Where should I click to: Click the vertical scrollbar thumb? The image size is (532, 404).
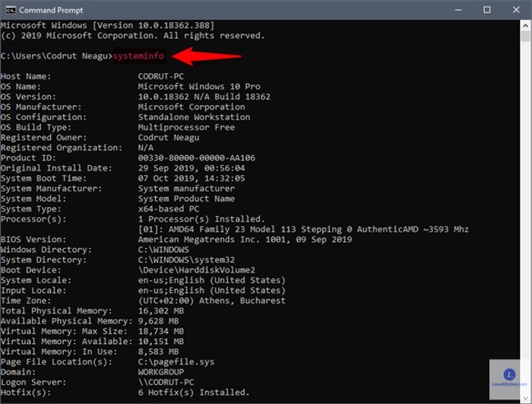coord(526,37)
